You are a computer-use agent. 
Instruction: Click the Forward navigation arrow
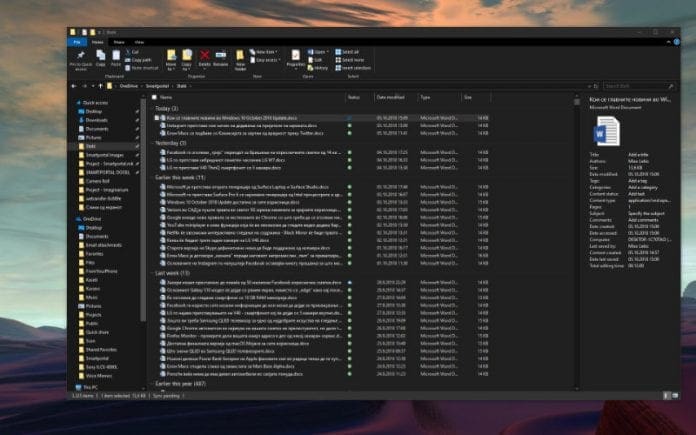coord(84,86)
